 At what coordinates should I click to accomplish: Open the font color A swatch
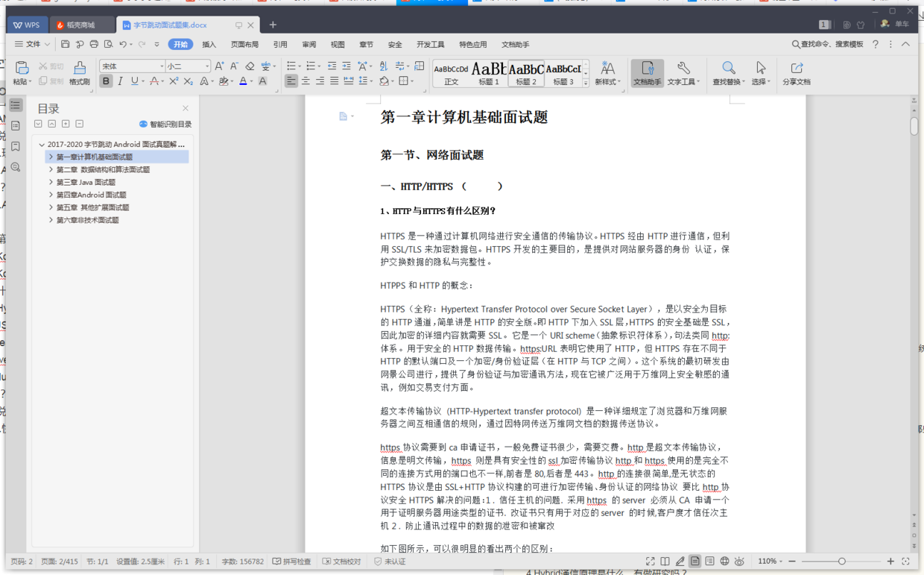243,81
